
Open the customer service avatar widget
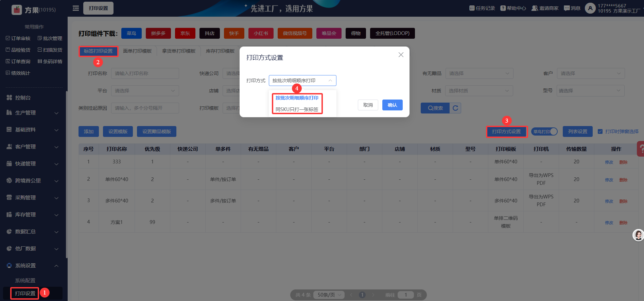coord(638,235)
